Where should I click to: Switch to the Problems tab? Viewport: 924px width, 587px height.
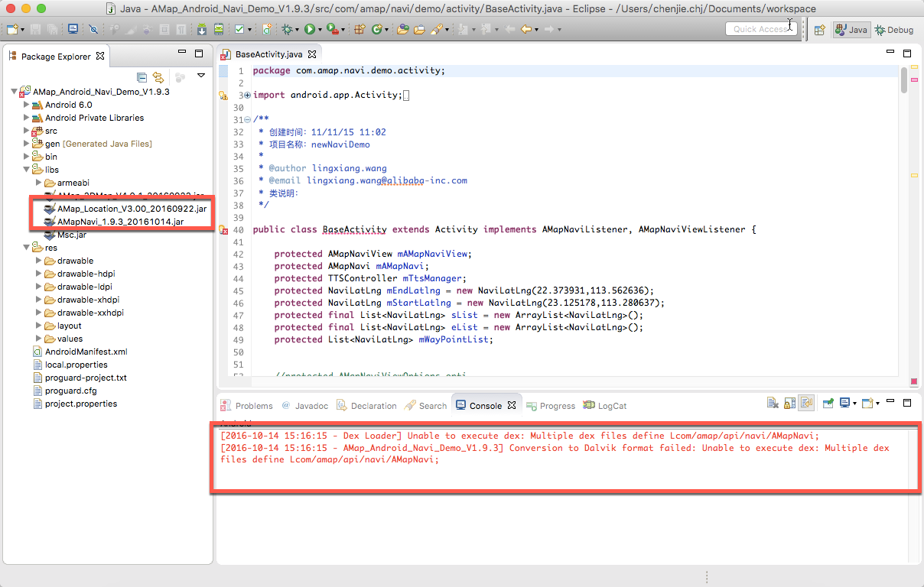click(x=246, y=406)
